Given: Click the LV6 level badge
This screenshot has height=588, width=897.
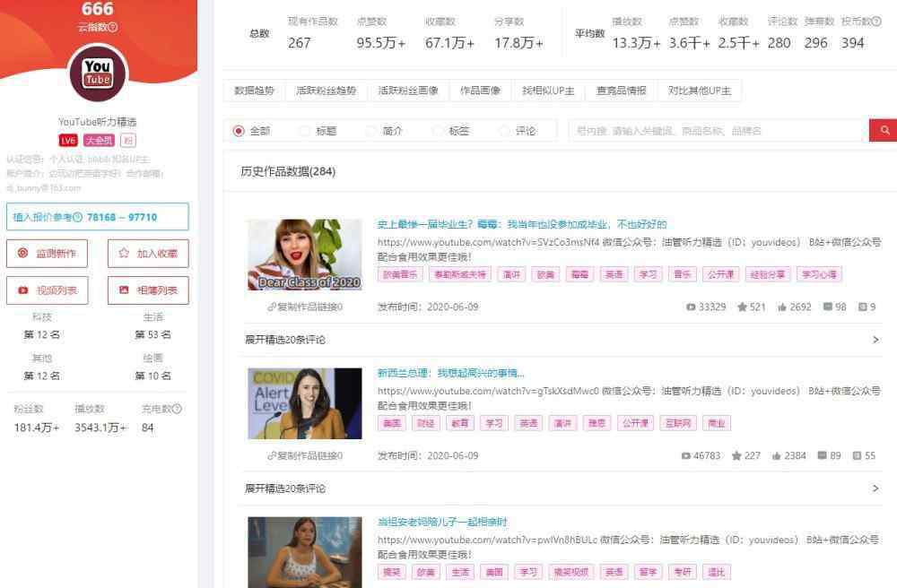Looking at the screenshot, I should [x=68, y=141].
